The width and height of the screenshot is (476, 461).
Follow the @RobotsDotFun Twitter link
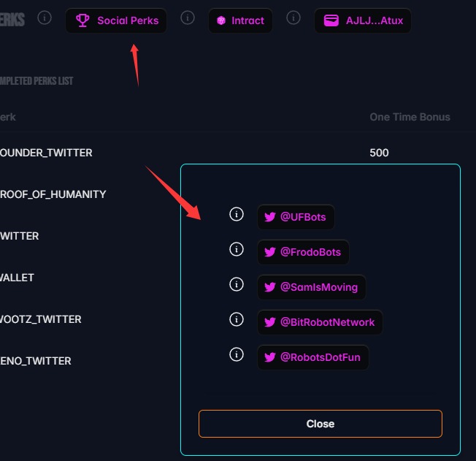pyautogui.click(x=313, y=357)
